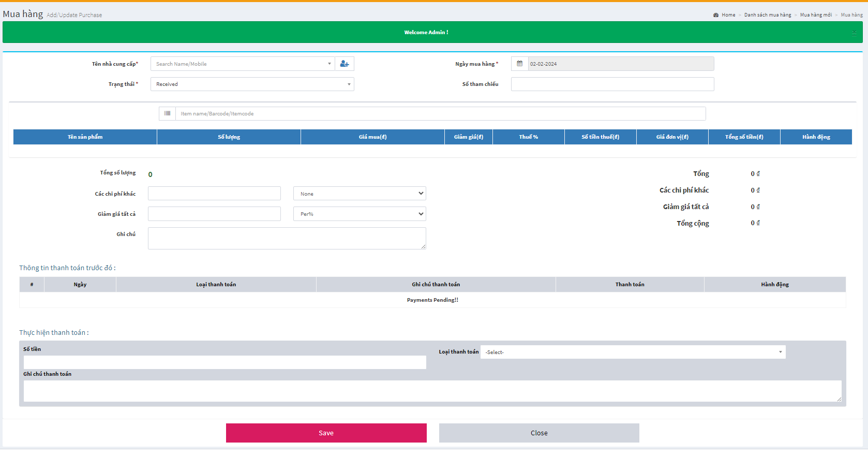Open the supplier Search Name/Mobile dropdown
Viewport: 868px width, 456px height.
pyautogui.click(x=243, y=64)
